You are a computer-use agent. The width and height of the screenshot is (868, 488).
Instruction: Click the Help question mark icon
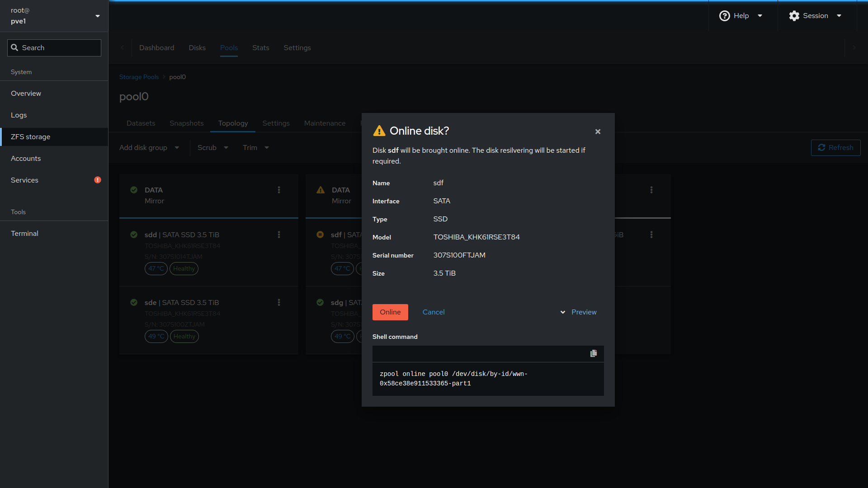pyautogui.click(x=724, y=16)
